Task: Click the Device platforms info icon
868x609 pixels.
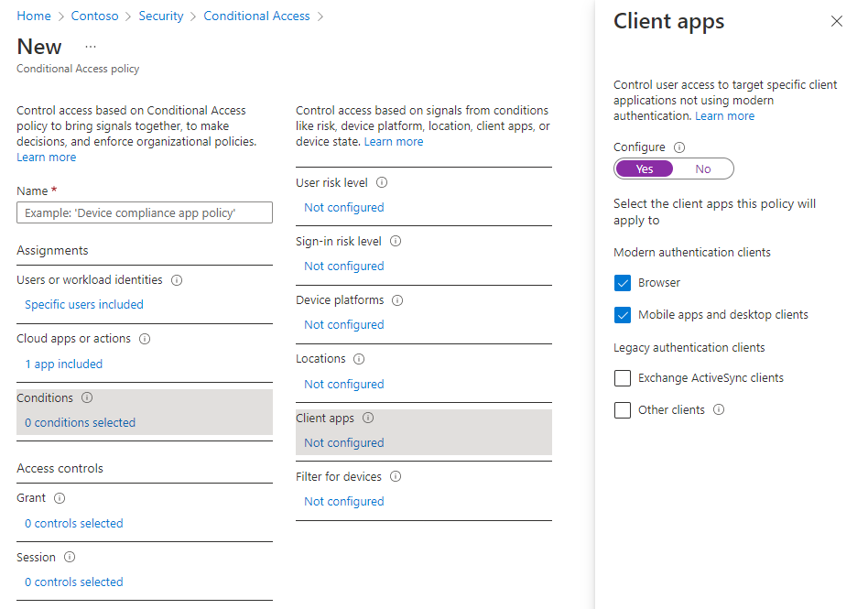Action: point(397,299)
